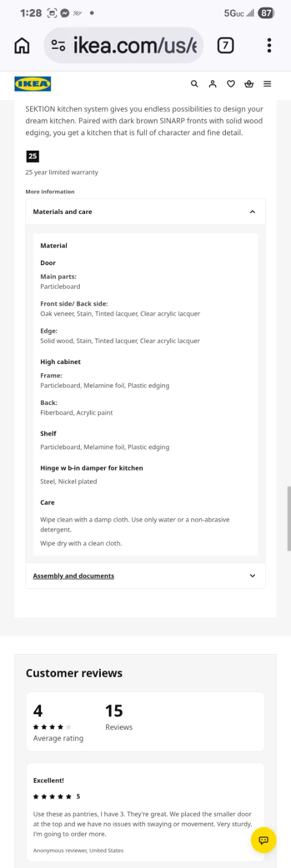Click the 15 Reviews count
The image size is (291, 868).
point(118,717)
